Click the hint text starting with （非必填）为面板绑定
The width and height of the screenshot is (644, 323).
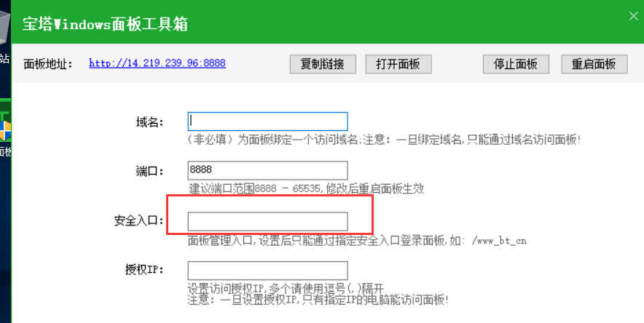pos(385,140)
